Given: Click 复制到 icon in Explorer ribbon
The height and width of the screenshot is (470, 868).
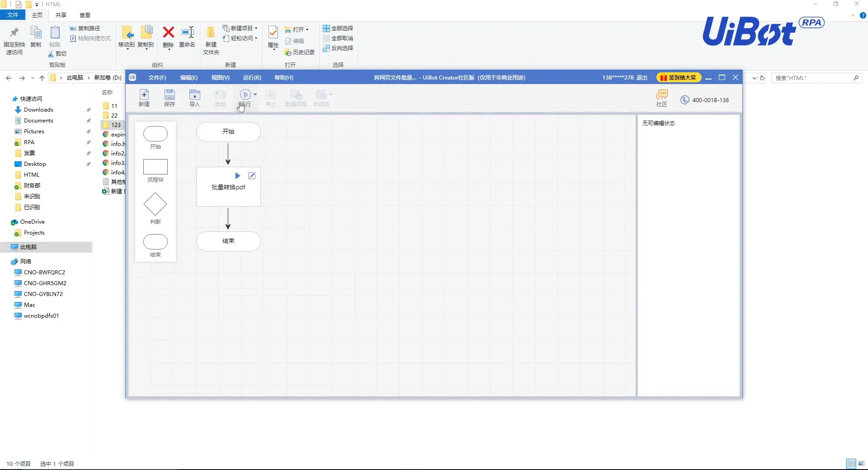Looking at the screenshot, I should (x=146, y=33).
